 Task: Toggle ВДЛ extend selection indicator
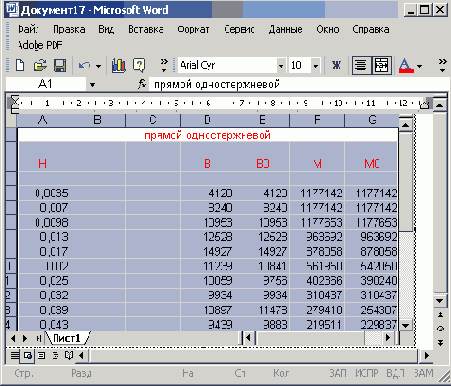point(395,373)
